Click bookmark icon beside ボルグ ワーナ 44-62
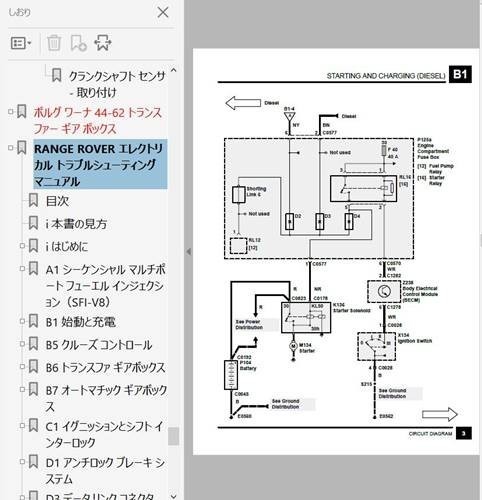Viewport: 482px width, 500px height. tap(22, 111)
